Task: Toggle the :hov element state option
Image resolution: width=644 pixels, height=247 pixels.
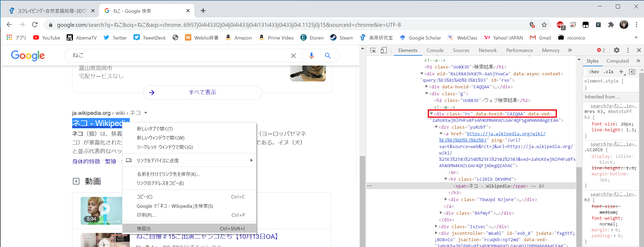Action: [594, 72]
